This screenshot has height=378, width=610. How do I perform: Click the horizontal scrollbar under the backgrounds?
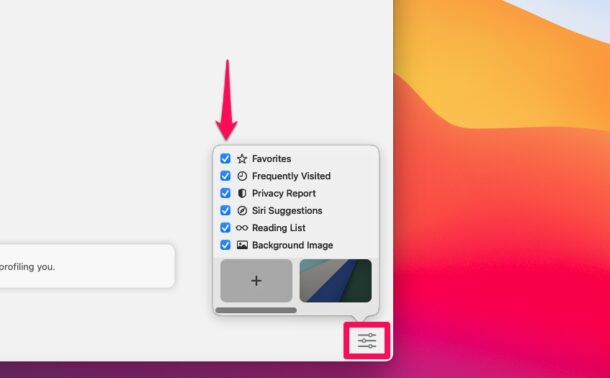256,310
